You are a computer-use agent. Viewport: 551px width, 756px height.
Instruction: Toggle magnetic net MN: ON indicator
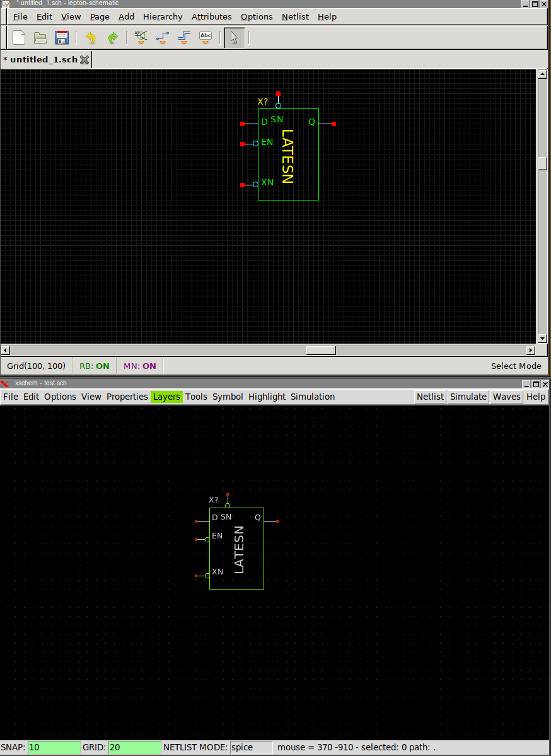click(139, 366)
